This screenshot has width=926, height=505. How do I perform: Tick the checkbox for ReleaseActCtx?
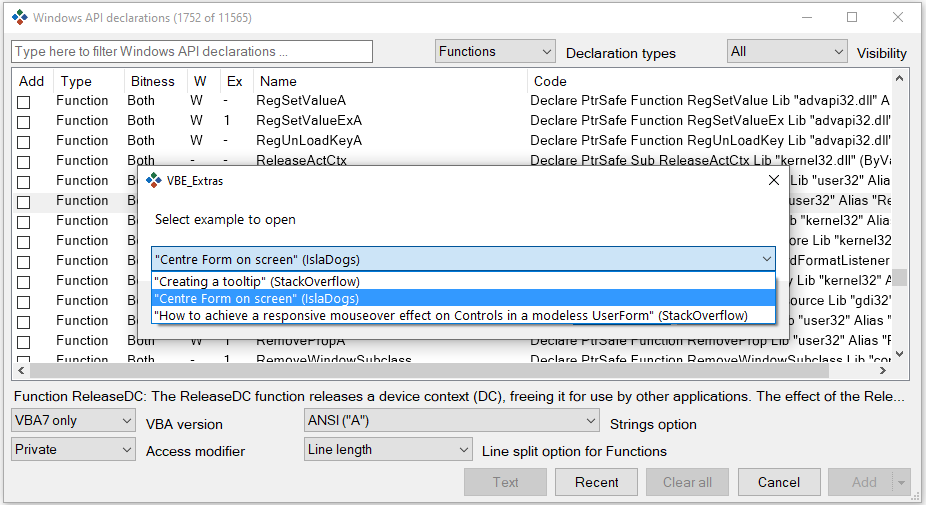(x=24, y=162)
